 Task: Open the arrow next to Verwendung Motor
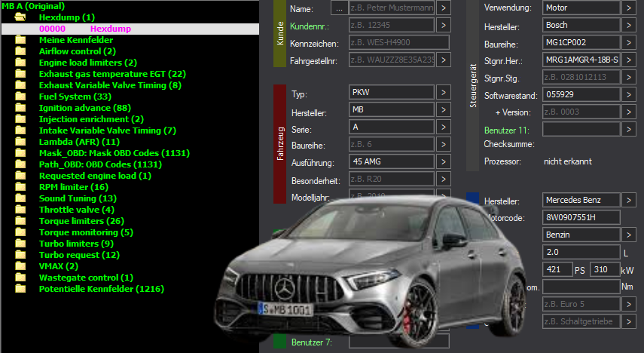(x=629, y=8)
